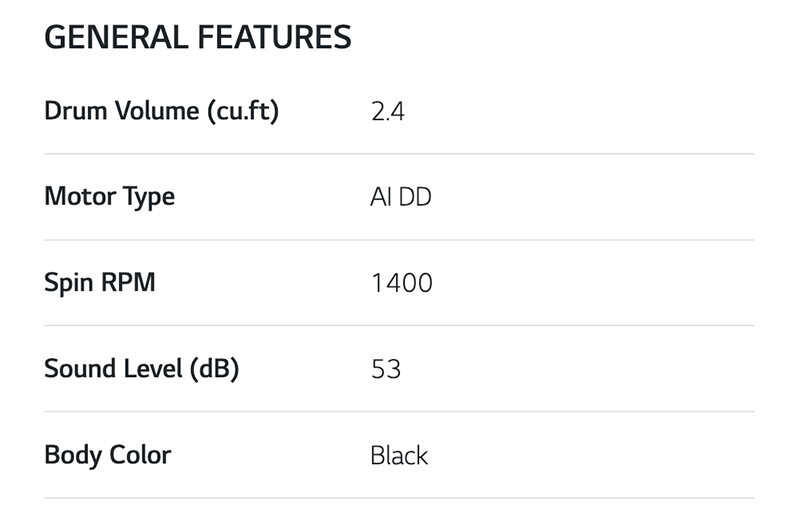Click the sound level value 53

click(385, 370)
